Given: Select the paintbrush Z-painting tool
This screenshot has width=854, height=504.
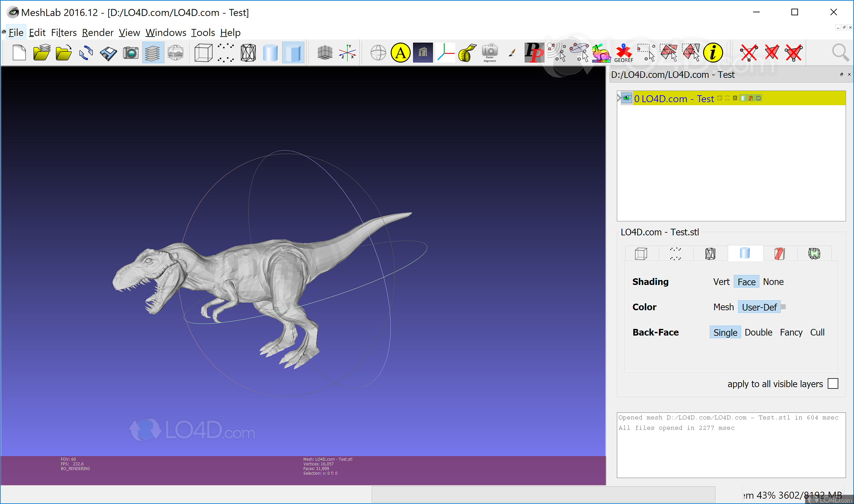Looking at the screenshot, I should 512,53.
